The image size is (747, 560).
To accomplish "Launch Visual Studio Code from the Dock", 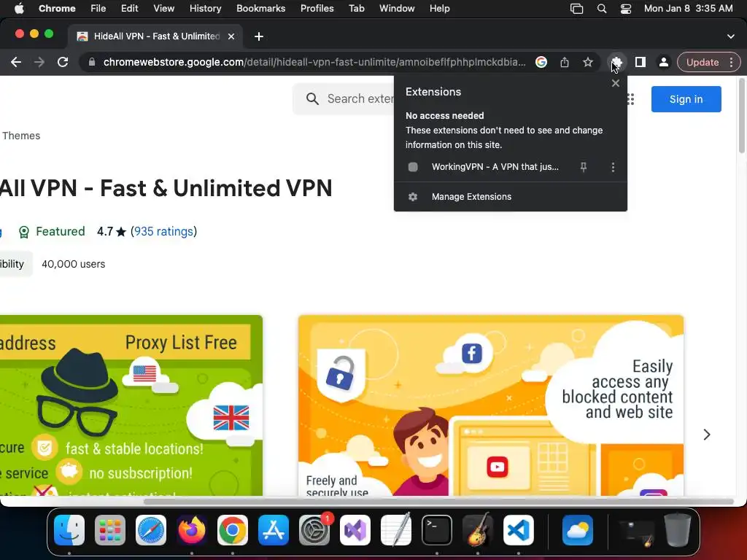I will point(519,530).
